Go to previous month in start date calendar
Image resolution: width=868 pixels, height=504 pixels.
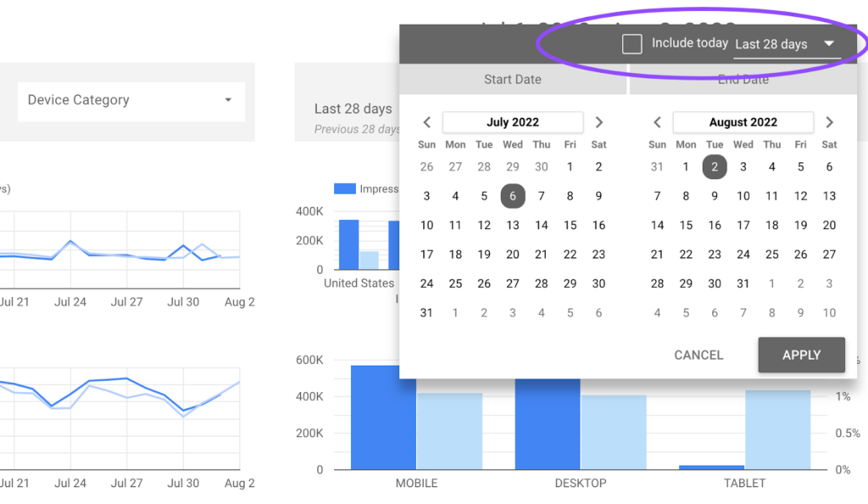(427, 122)
